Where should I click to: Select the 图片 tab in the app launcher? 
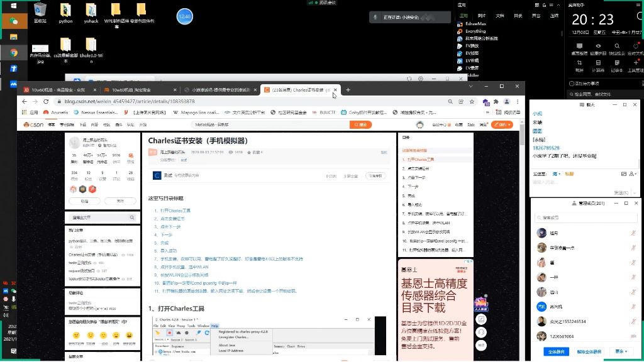[x=481, y=16]
